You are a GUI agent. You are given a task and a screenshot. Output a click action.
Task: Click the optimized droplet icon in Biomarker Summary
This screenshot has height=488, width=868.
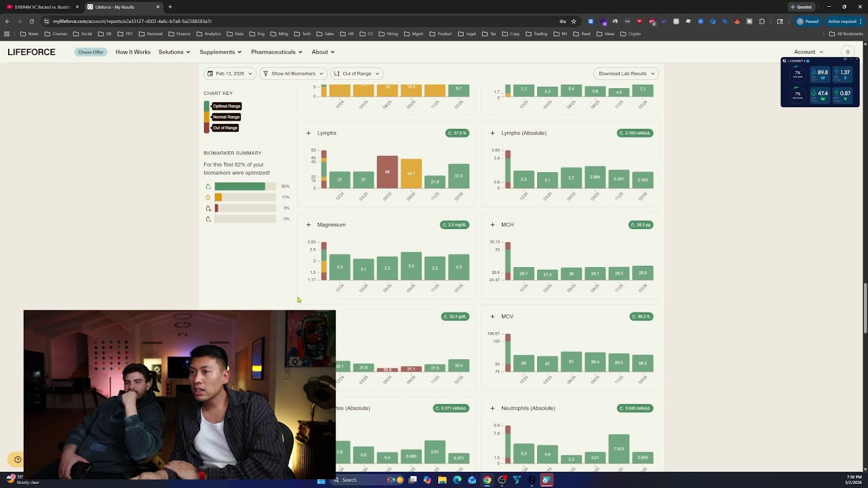pyautogui.click(x=208, y=186)
